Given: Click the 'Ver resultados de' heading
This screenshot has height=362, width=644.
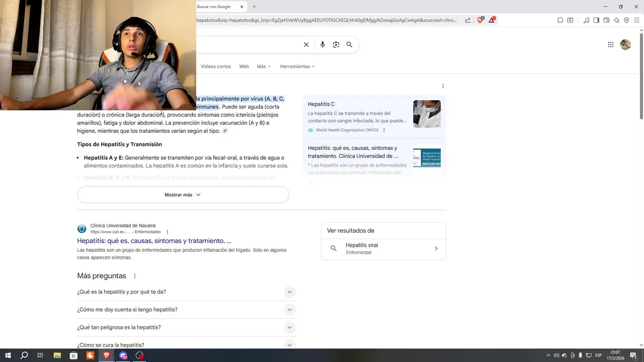Looking at the screenshot, I should [x=351, y=231].
